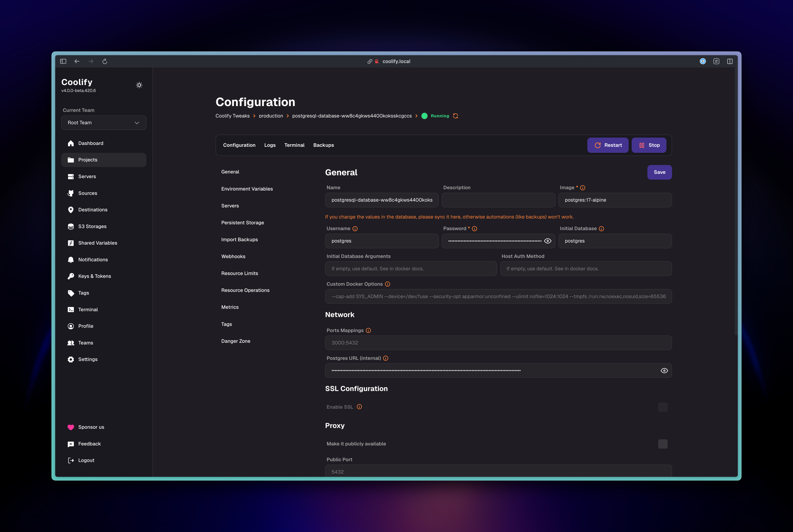The width and height of the screenshot is (793, 532).
Task: Toggle the light/dark theme sun icon
Action: pos(139,85)
